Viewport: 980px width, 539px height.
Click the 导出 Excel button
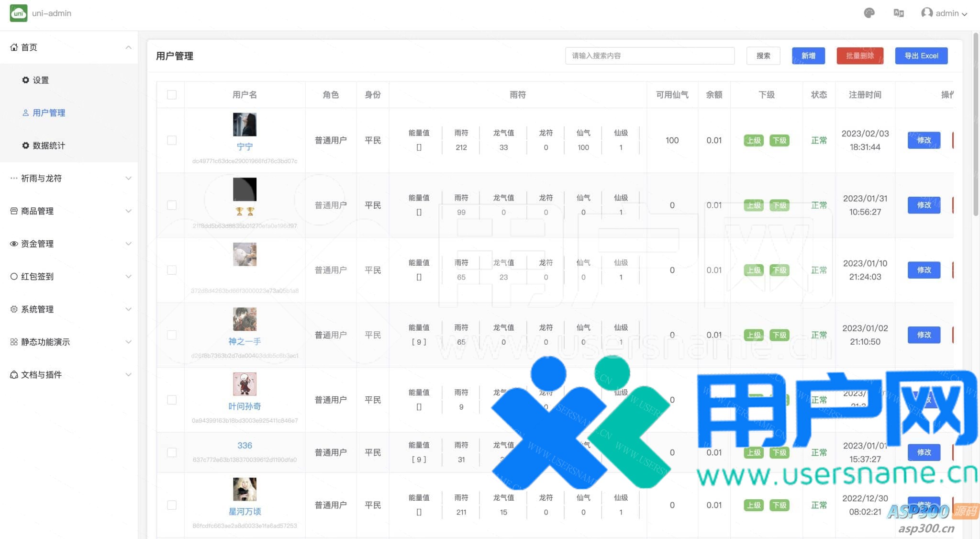pyautogui.click(x=921, y=56)
